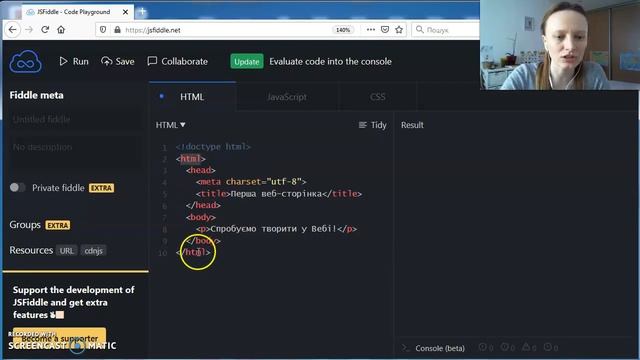This screenshot has height=360, width=640.
Task: Click the green Update badge
Action: click(247, 62)
